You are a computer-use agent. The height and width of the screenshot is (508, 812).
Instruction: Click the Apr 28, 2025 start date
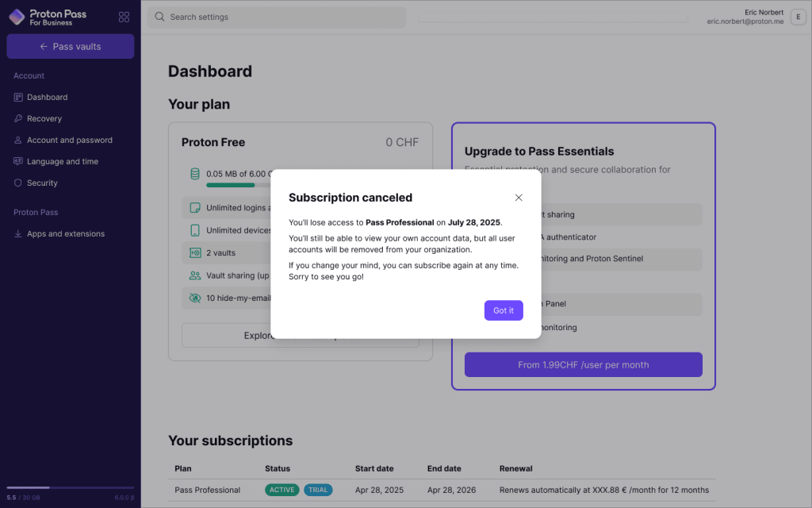click(379, 490)
